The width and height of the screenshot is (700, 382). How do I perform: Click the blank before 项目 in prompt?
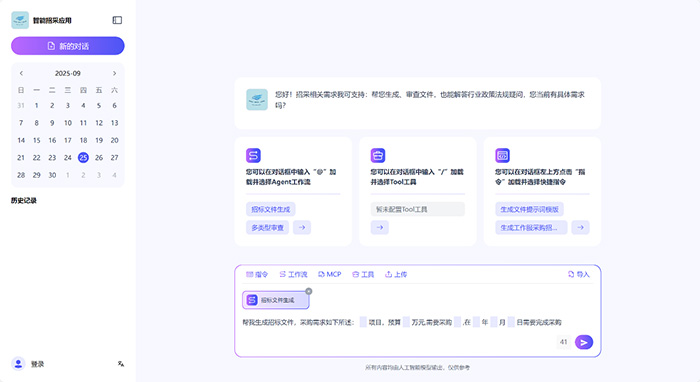363,322
